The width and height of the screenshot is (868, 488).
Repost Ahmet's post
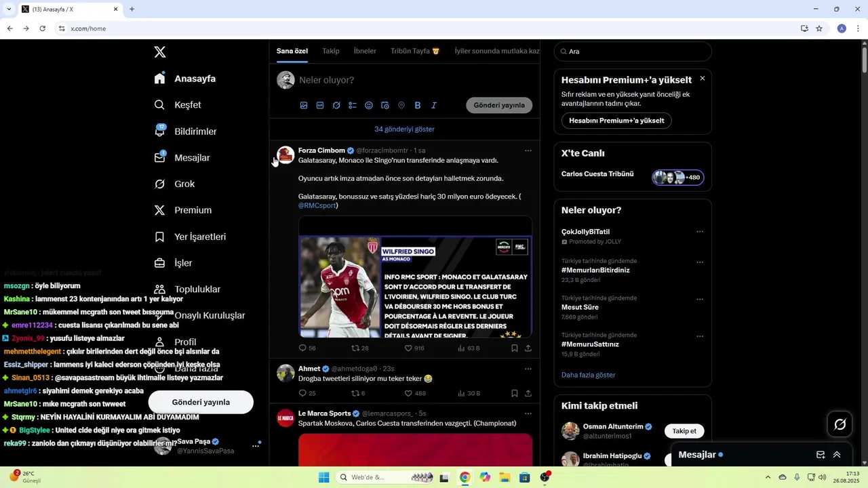358,393
